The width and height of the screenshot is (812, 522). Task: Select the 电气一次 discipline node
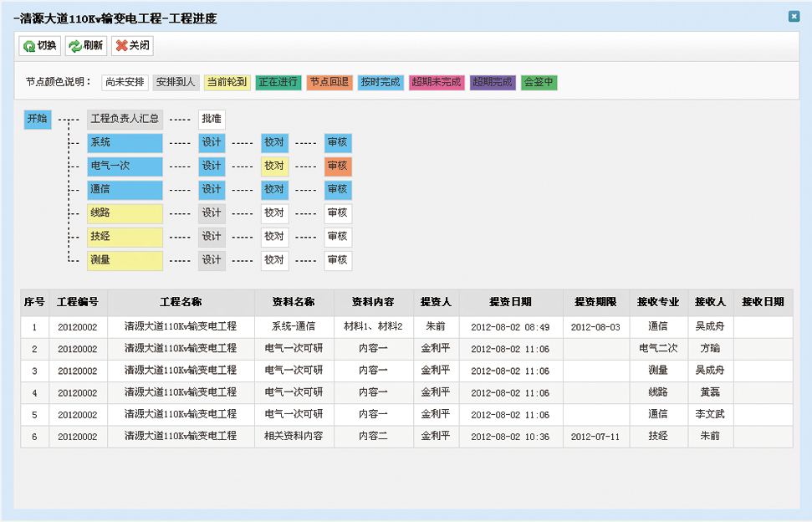(x=125, y=166)
